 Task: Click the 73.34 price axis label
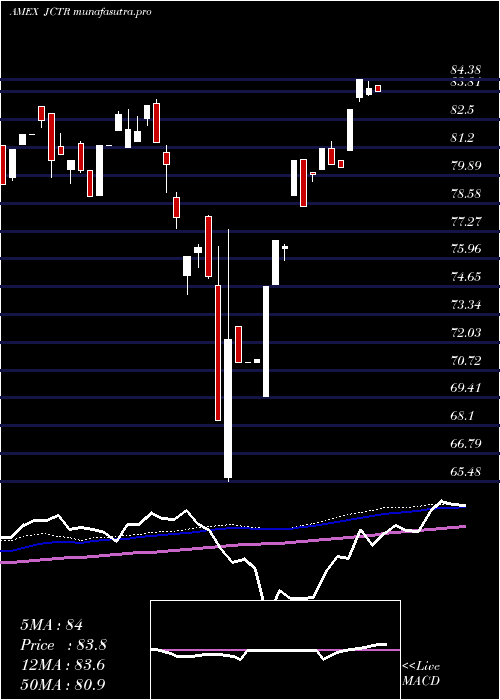click(x=466, y=305)
